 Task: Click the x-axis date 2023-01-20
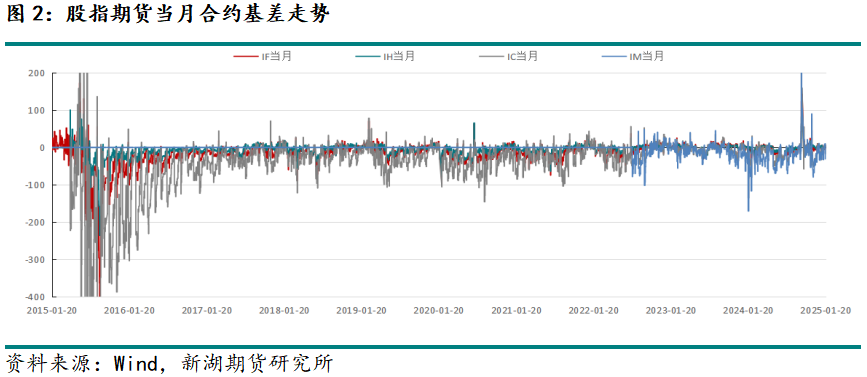click(x=671, y=310)
